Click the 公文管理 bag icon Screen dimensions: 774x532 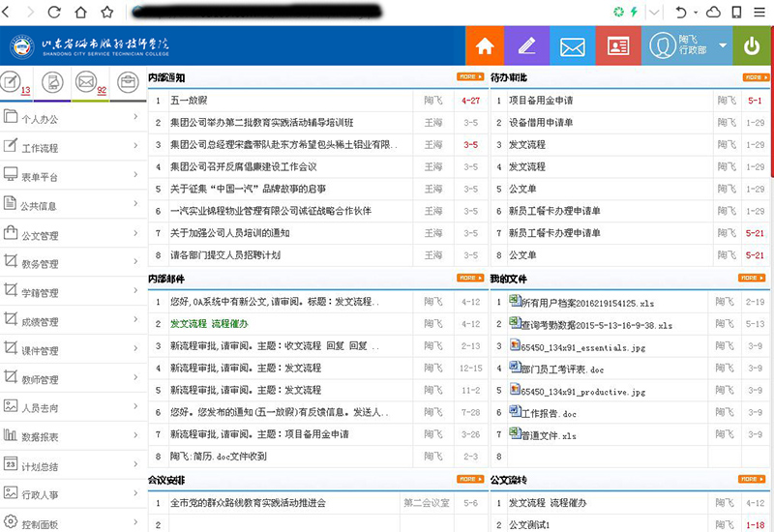[x=11, y=232]
